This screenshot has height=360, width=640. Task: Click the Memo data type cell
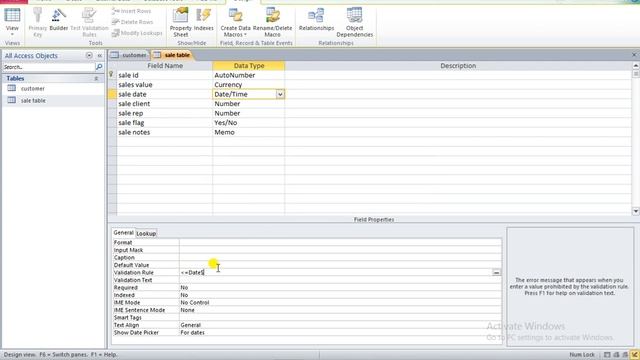pos(249,132)
